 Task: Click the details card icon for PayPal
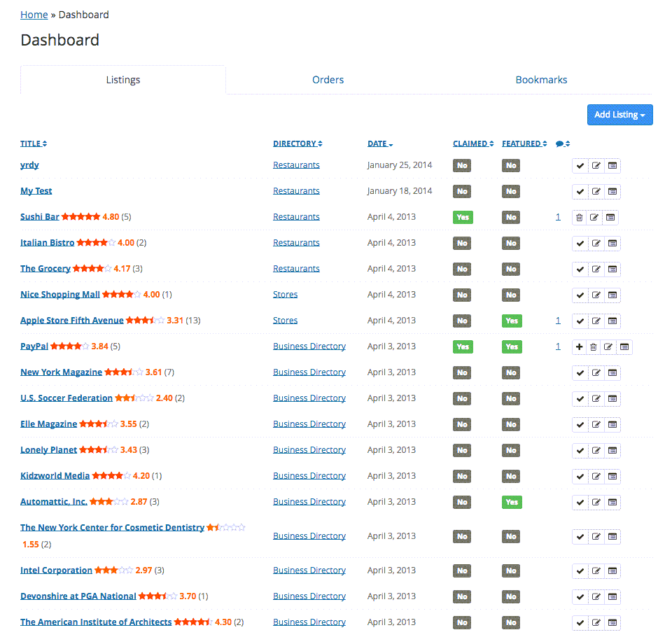pos(624,346)
